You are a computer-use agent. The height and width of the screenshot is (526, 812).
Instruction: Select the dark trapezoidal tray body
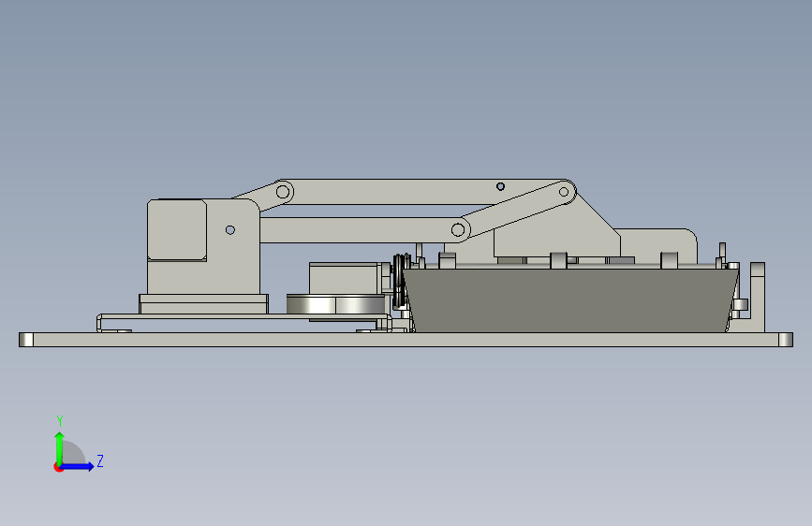pos(569,300)
